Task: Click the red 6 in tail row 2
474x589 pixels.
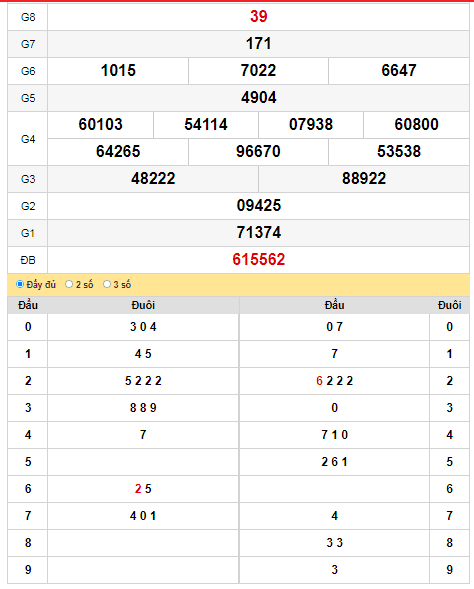Action: [319, 381]
